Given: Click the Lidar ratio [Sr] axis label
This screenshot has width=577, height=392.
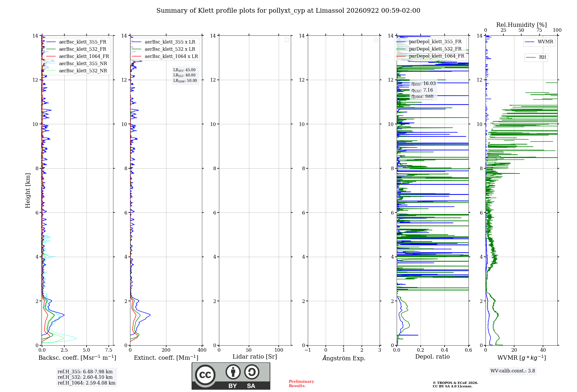Looking at the screenshot, I should [255, 357].
